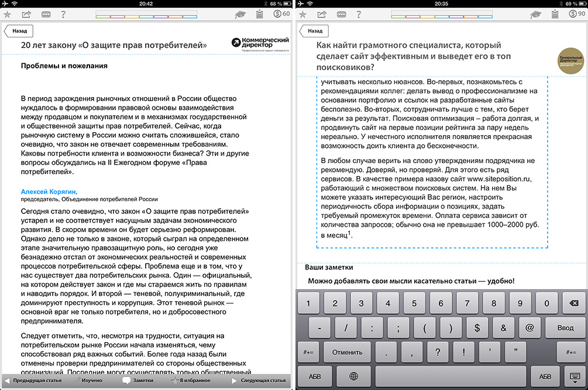This screenshot has height=390, width=588.
Task: Switch to letters with АБВ key beside globe
Action: (315, 377)
